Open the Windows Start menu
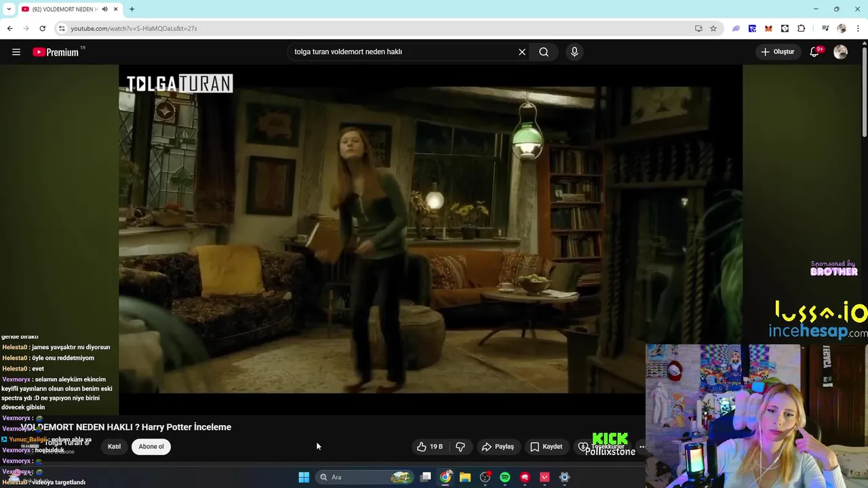This screenshot has height=488, width=868. pos(304,477)
